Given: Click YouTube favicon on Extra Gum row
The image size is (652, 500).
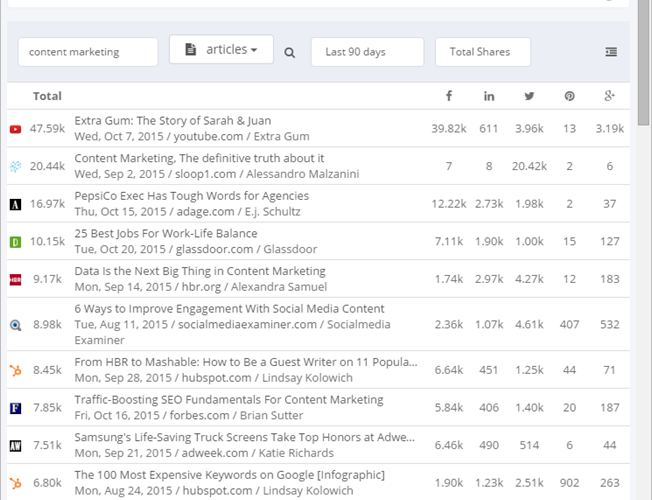Looking at the screenshot, I should pyautogui.click(x=15, y=129).
